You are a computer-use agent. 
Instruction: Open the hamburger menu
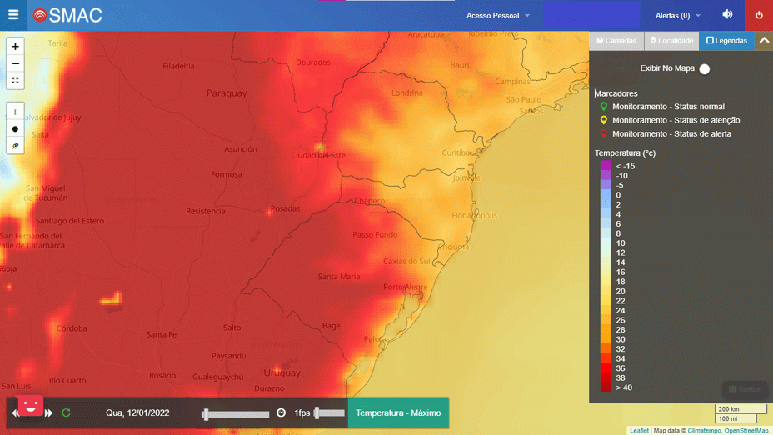(12, 15)
